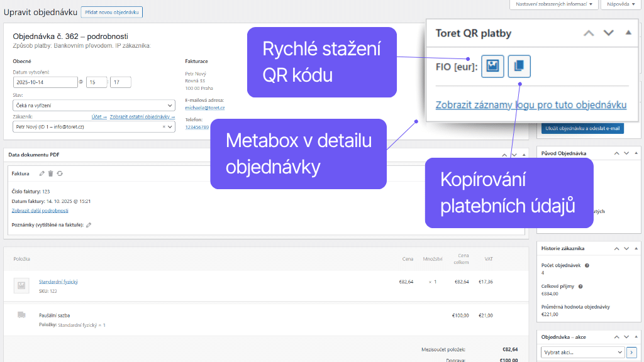Open the Vybrat akci dropdown
644x362 pixels.
click(582, 352)
